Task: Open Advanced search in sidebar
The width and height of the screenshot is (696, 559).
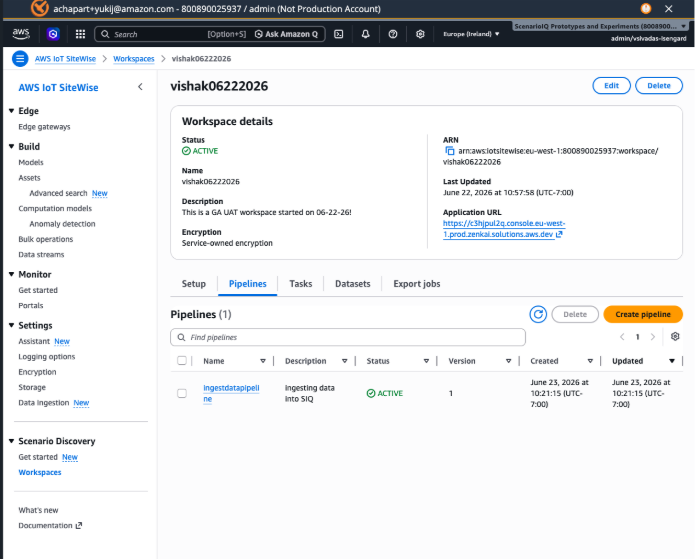Action: pos(58,193)
